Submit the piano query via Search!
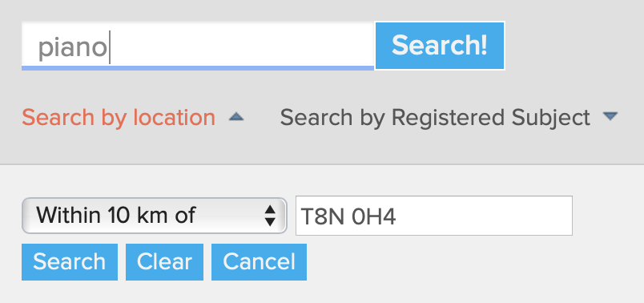Viewport: 644px width, 303px height. tap(440, 46)
